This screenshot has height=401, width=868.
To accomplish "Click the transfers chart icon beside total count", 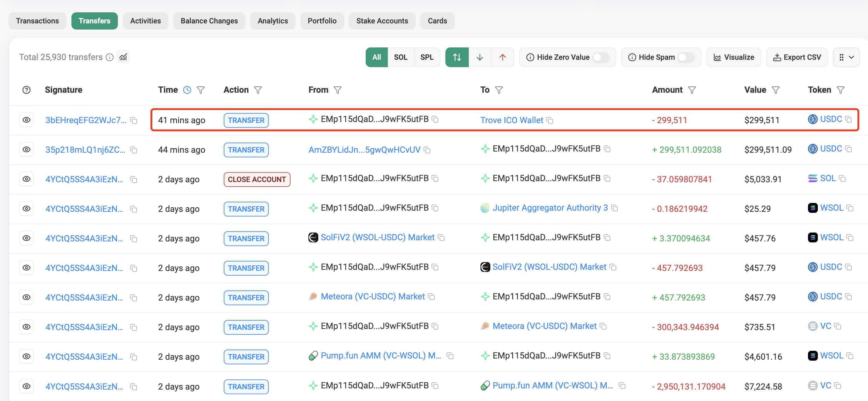I will (123, 57).
